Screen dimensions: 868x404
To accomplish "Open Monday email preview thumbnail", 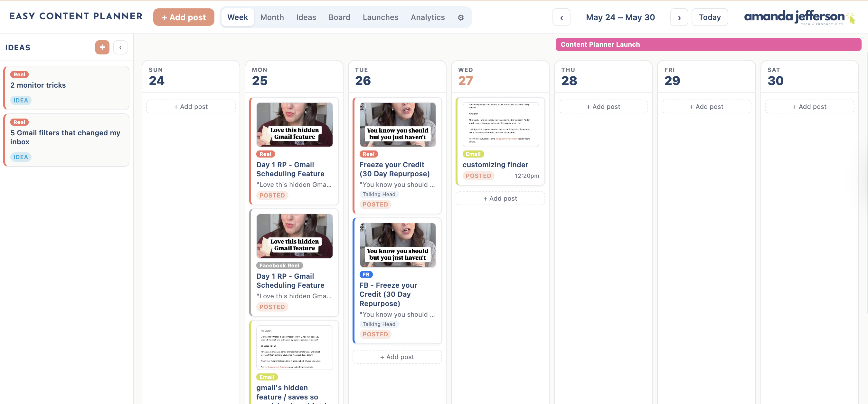I will coord(295,348).
